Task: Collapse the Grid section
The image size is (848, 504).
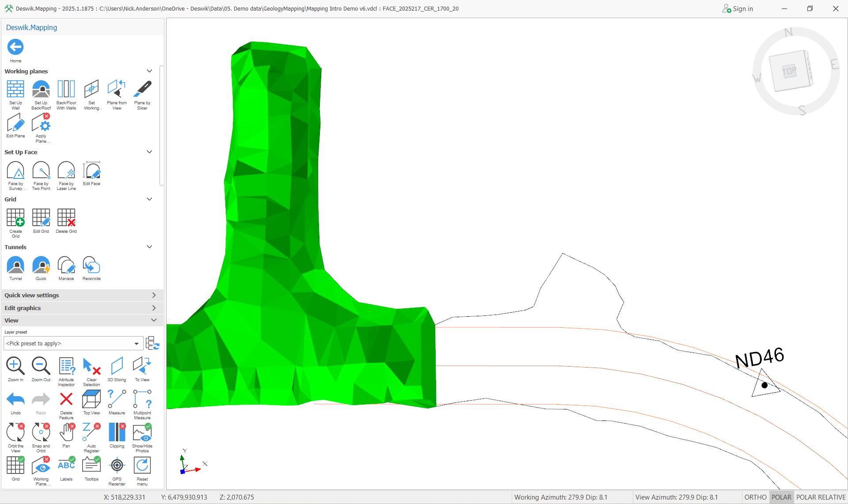Action: click(149, 199)
